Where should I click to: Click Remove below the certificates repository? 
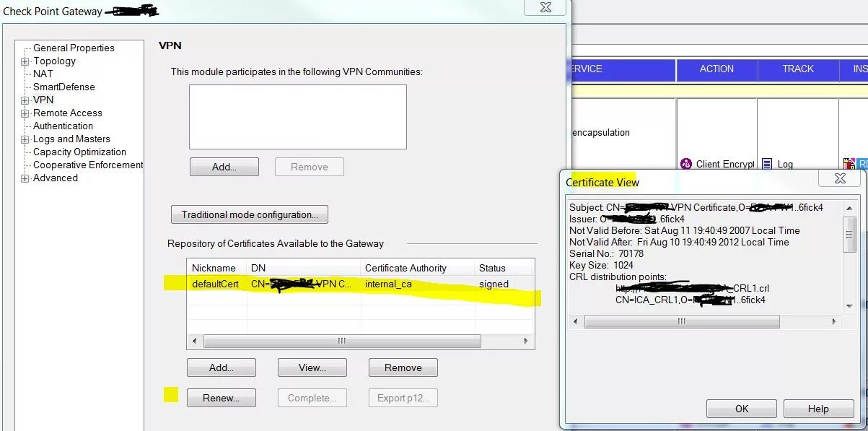403,367
